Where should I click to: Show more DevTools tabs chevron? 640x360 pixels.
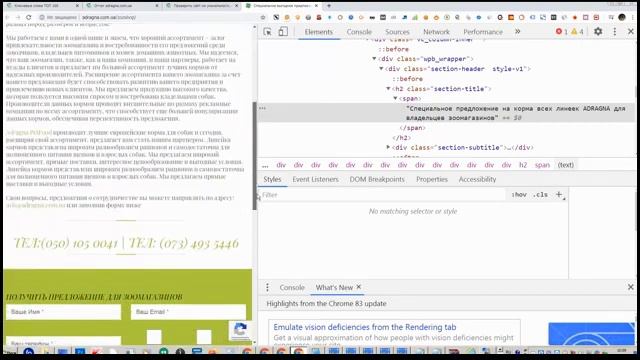click(x=518, y=31)
